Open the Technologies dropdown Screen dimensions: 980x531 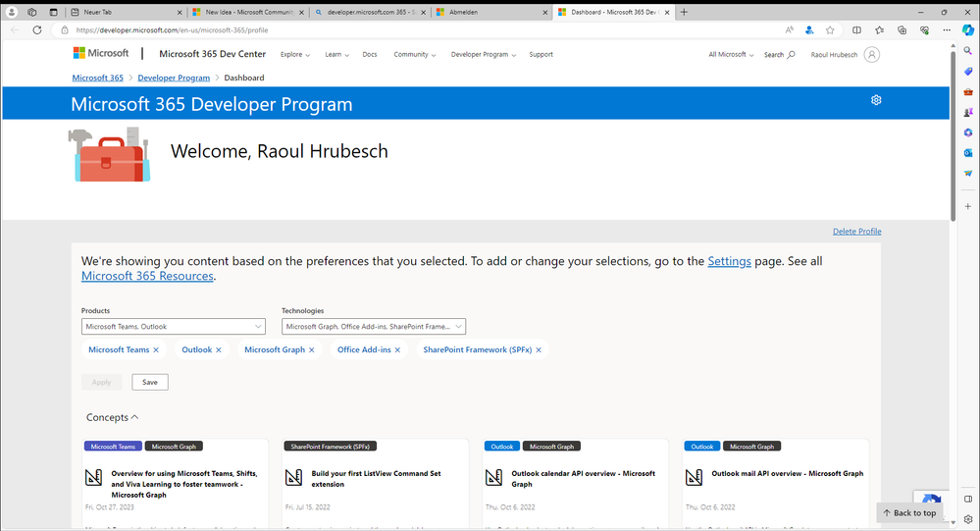point(373,327)
